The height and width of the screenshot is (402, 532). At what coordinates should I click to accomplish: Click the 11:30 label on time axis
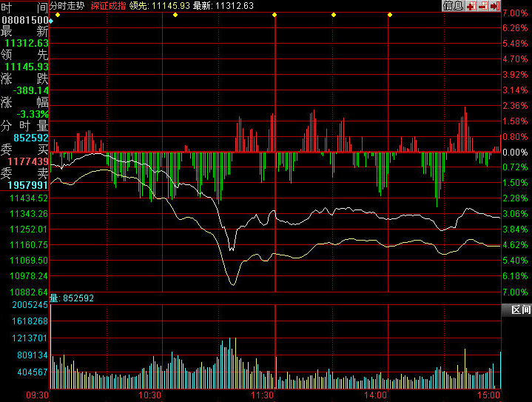264,396
